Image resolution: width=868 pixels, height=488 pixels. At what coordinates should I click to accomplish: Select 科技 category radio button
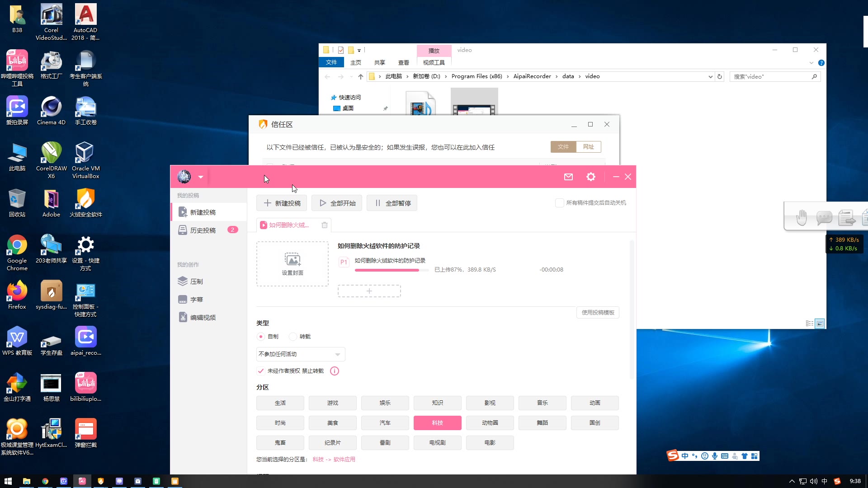point(437,422)
